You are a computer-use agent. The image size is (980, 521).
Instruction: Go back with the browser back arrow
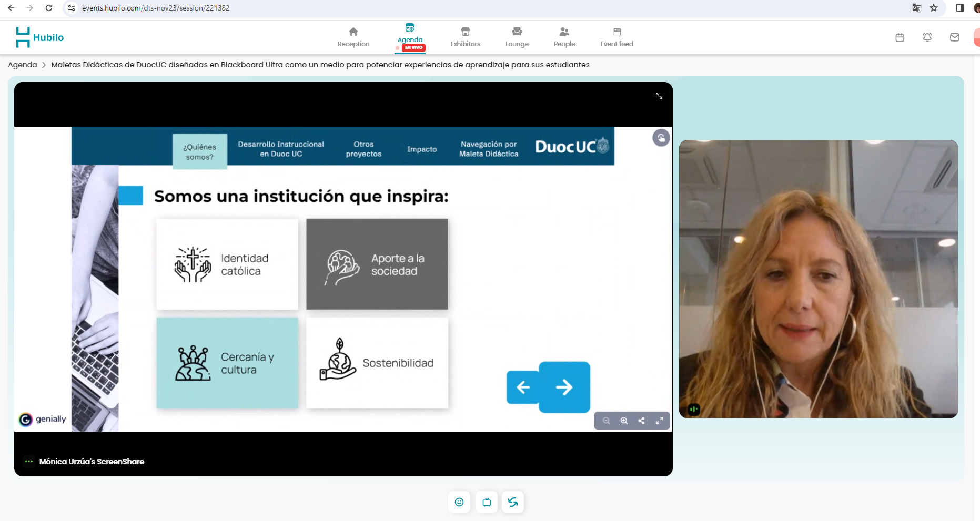[11, 8]
